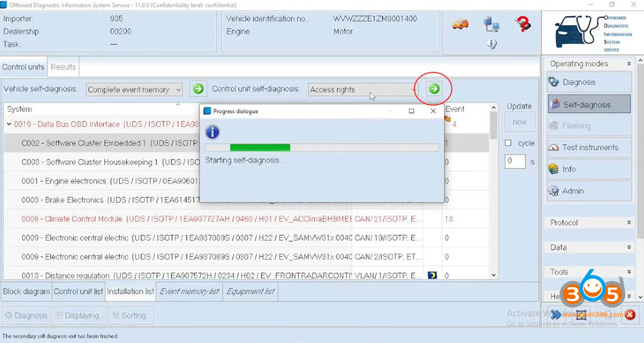
Task: Select the Diagnosis operating mode button
Action: tap(589, 82)
